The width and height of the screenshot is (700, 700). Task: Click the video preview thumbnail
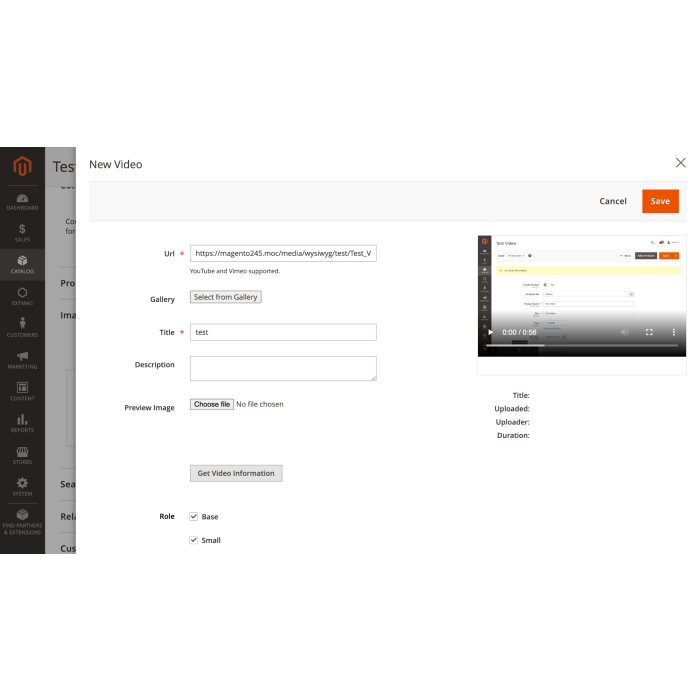tap(582, 296)
